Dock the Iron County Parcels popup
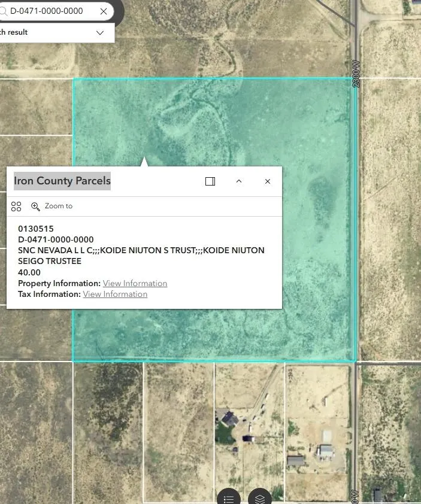 [210, 181]
